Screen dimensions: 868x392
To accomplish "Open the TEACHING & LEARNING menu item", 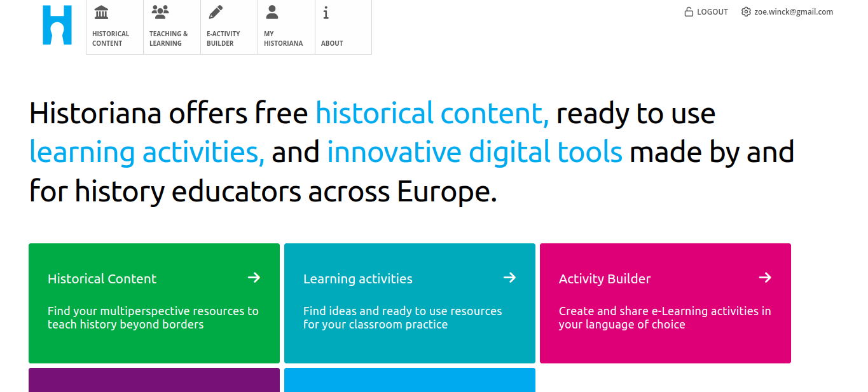I will (172, 27).
